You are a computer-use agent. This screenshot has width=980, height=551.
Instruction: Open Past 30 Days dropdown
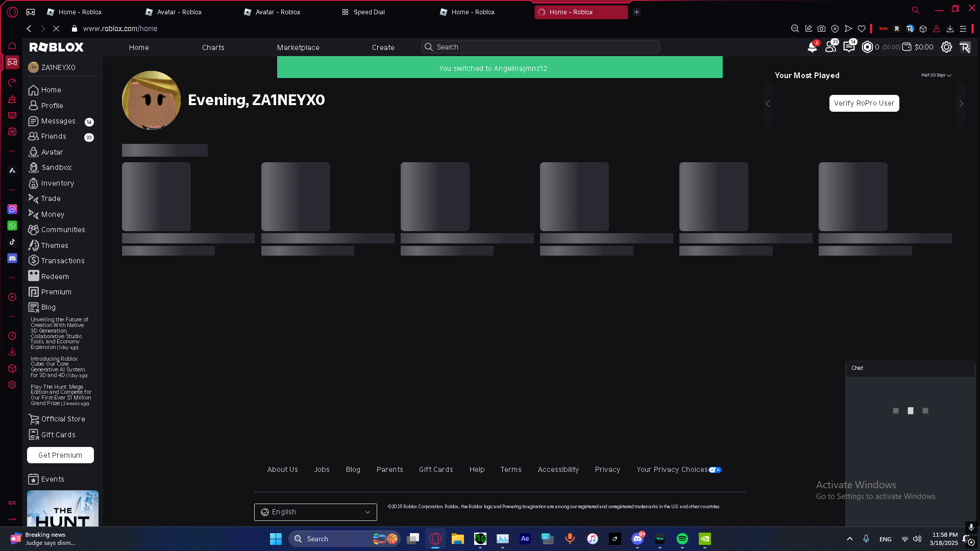pyautogui.click(x=936, y=75)
